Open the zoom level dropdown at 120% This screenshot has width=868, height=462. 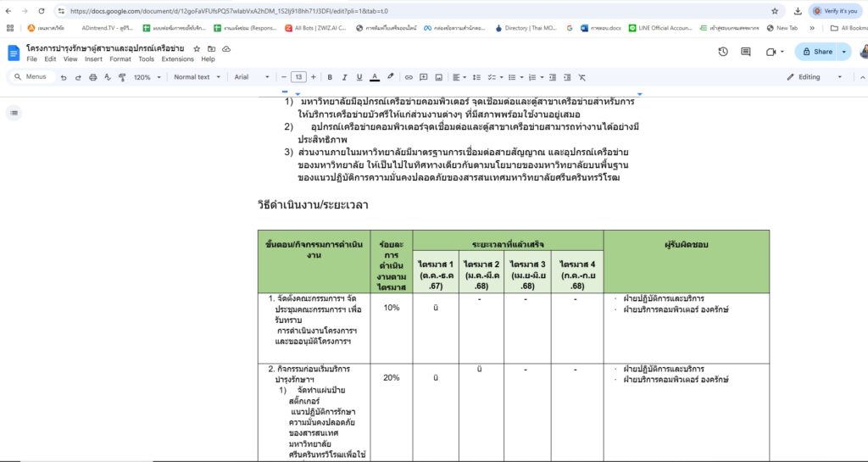pyautogui.click(x=147, y=77)
